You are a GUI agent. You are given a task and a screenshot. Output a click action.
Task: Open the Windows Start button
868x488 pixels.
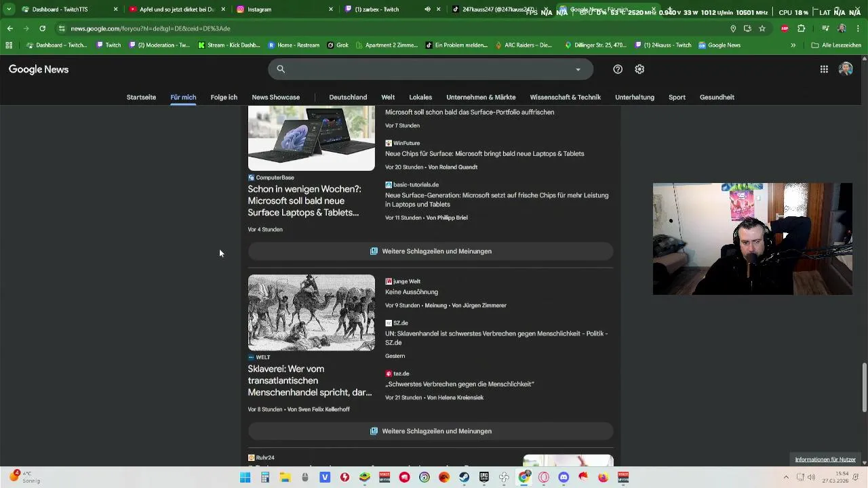coord(245,477)
